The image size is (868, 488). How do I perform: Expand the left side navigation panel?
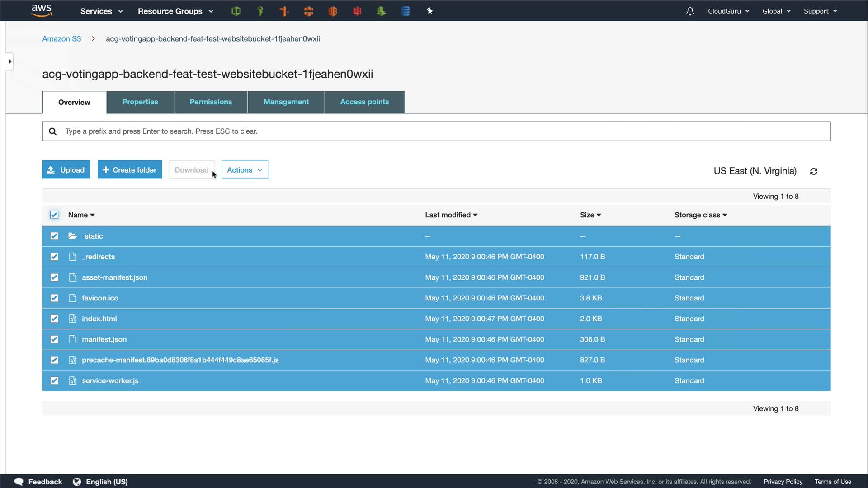(x=9, y=61)
